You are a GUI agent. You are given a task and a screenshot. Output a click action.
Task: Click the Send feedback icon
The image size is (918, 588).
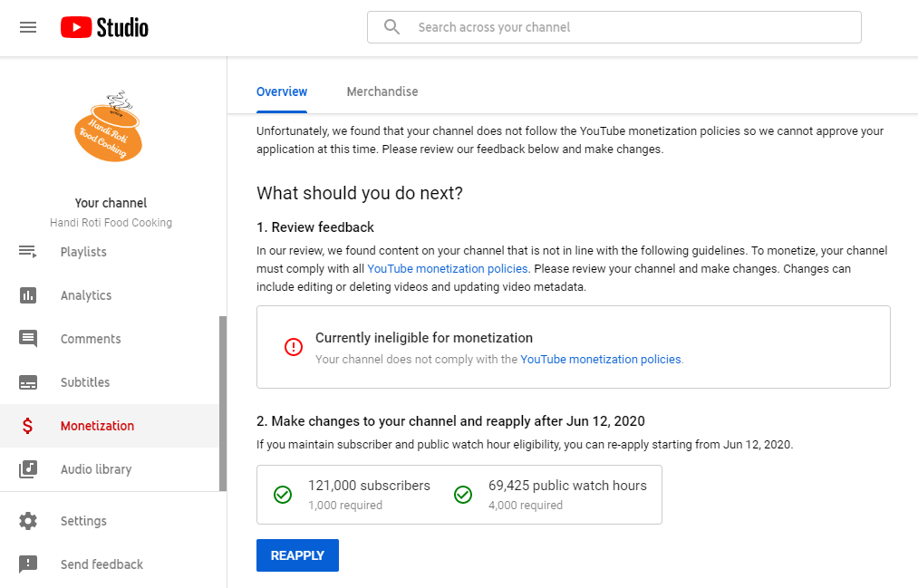[28, 564]
